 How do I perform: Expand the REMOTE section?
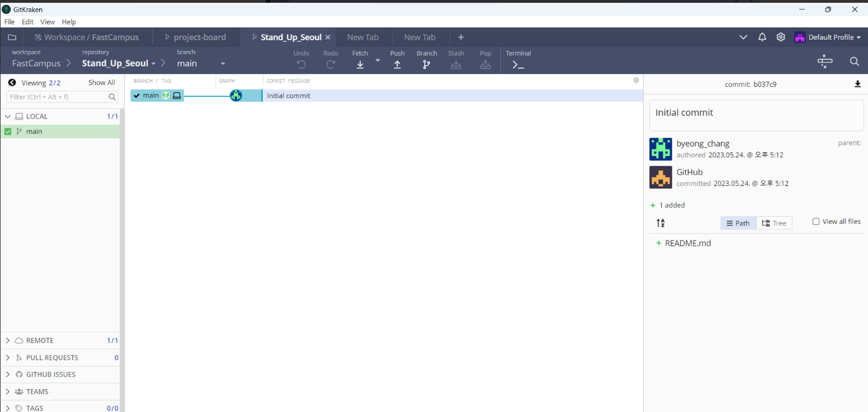8,340
